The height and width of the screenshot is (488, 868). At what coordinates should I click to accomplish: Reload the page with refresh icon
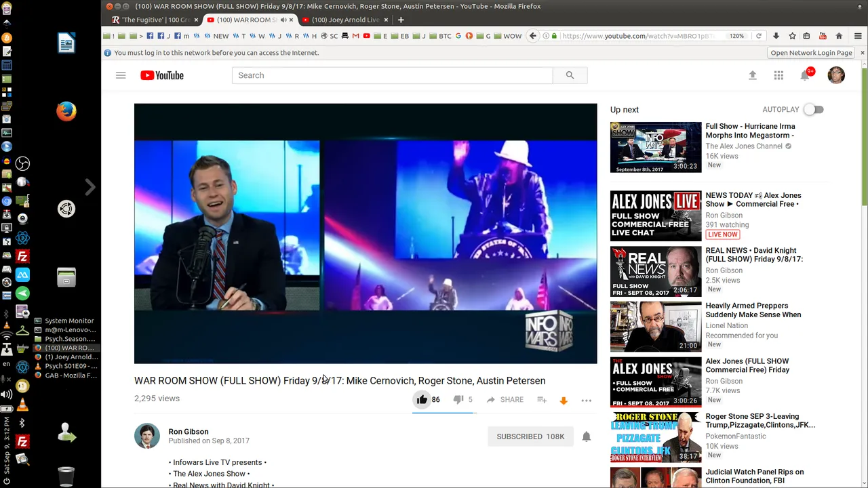[758, 36]
